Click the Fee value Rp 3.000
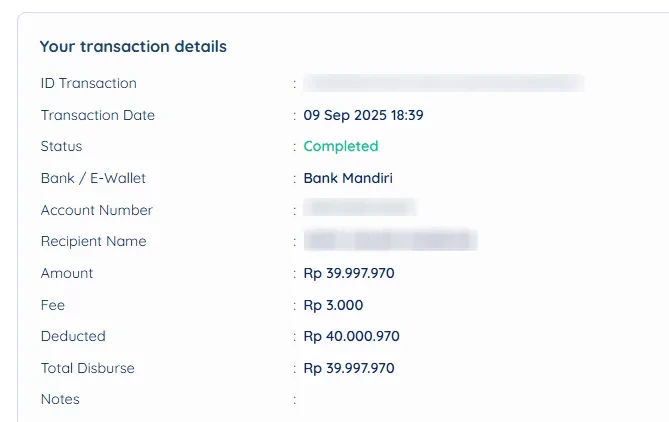Viewport: 669px width, 422px height. click(333, 305)
